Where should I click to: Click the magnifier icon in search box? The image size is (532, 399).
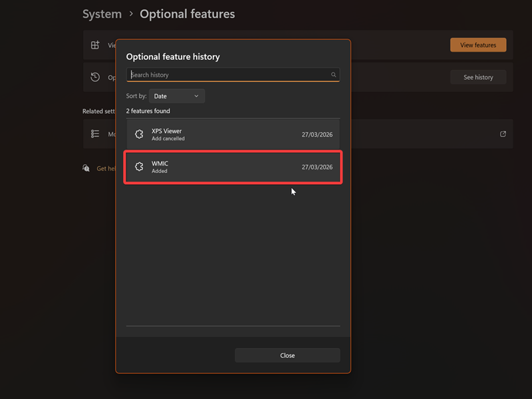tap(334, 75)
